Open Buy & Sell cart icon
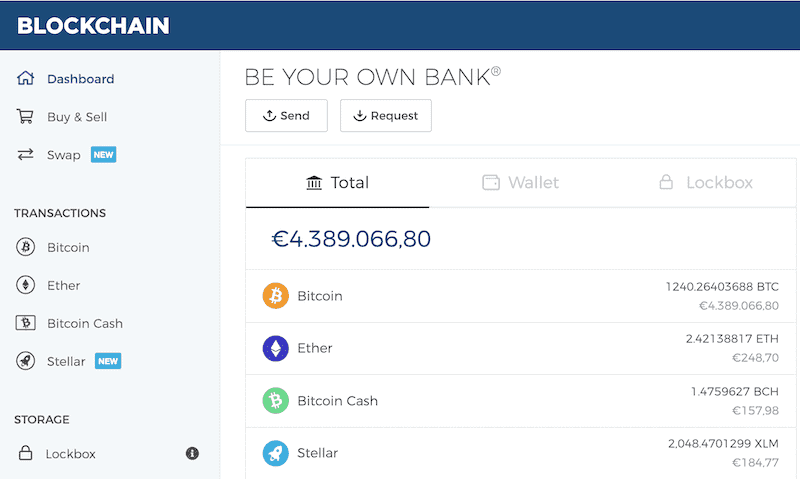Viewport: 800px width, 479px height. 25,116
